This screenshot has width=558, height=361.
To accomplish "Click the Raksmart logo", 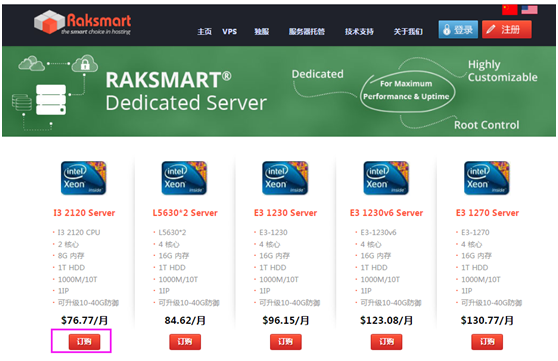I will pyautogui.click(x=83, y=22).
